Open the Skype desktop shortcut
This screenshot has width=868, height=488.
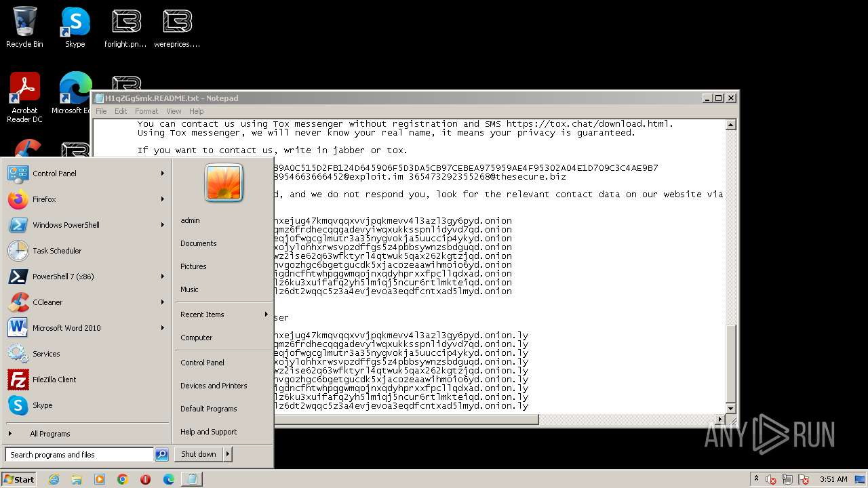[x=75, y=27]
